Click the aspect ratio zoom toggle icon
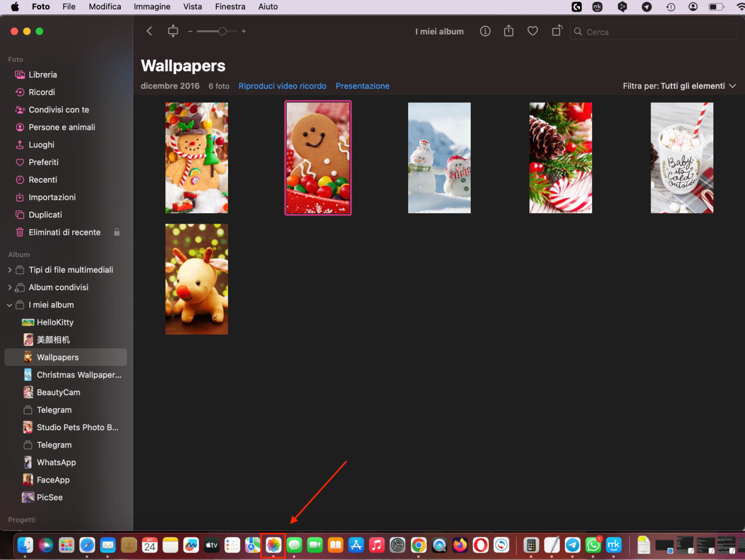The width and height of the screenshot is (745, 560). [173, 31]
